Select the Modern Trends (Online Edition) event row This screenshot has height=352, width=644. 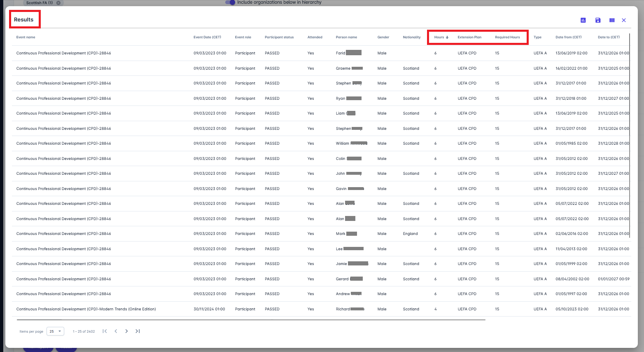click(86, 309)
